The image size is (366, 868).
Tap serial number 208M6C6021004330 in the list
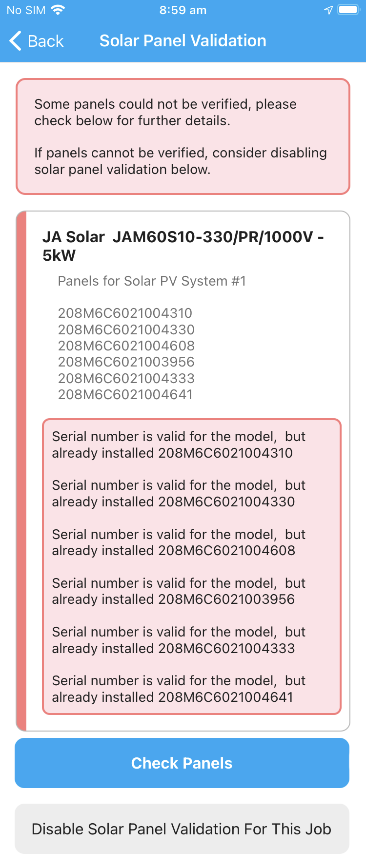pyautogui.click(x=126, y=329)
